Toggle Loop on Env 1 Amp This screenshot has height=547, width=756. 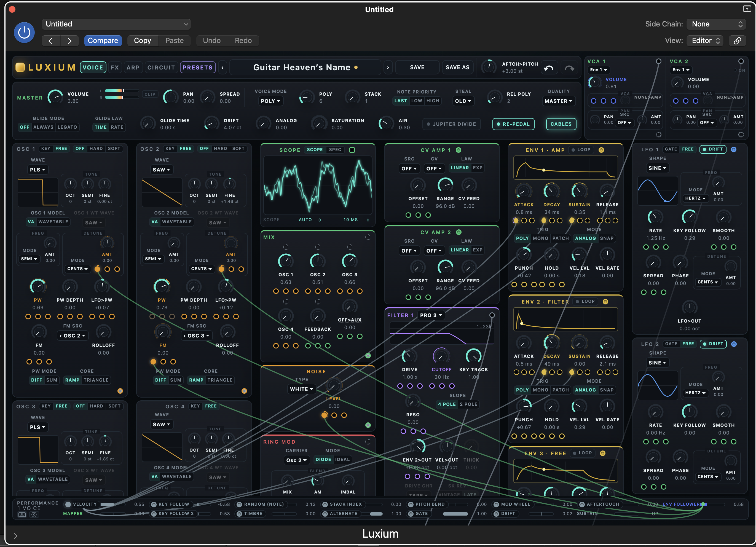coord(581,150)
